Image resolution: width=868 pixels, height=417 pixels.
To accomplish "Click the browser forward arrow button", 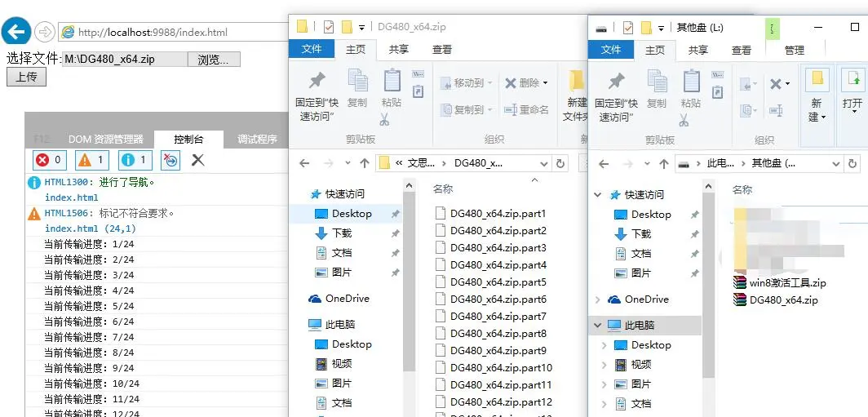I will point(44,32).
